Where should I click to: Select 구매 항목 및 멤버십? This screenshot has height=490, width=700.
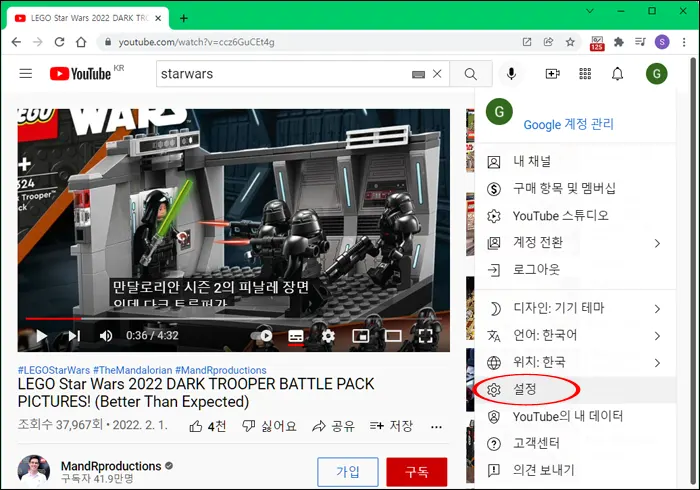click(576, 189)
